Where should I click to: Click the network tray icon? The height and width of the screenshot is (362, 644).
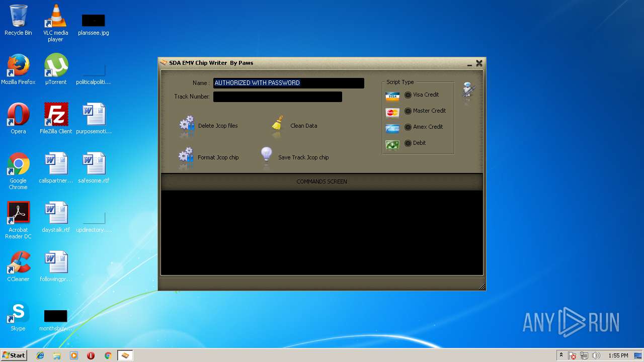(584, 355)
